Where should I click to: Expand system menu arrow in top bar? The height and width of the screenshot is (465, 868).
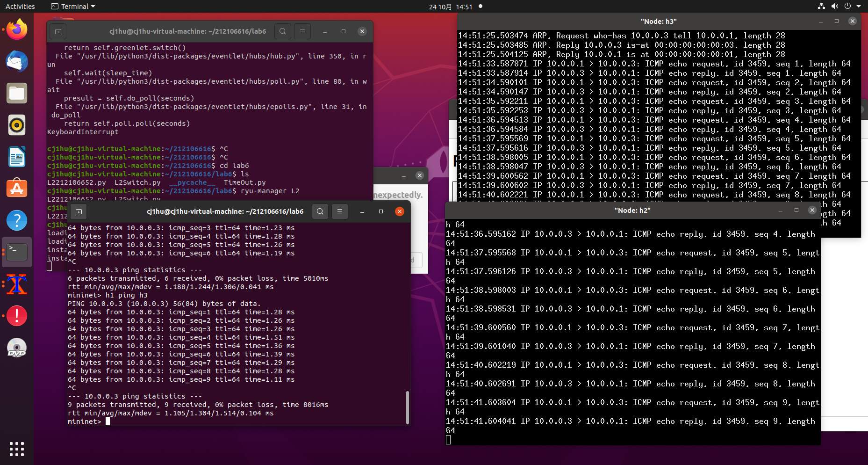[859, 7]
